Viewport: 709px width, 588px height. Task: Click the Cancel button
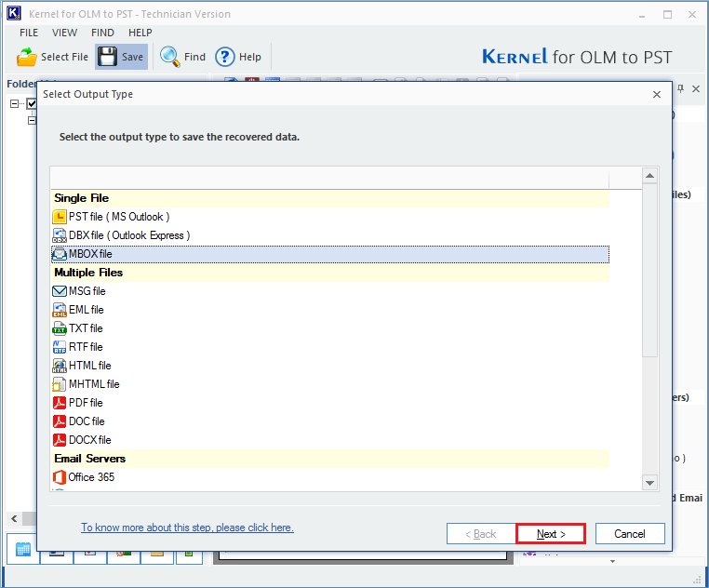630,534
